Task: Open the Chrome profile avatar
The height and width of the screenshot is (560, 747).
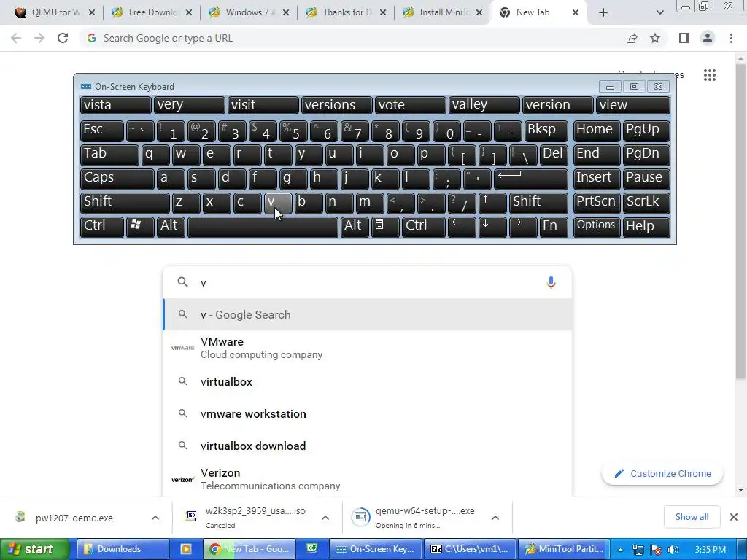Action: point(708,38)
